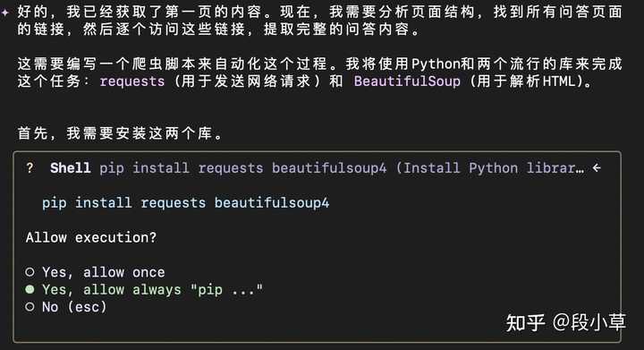Select the "Yes, allow once" option

click(95, 272)
